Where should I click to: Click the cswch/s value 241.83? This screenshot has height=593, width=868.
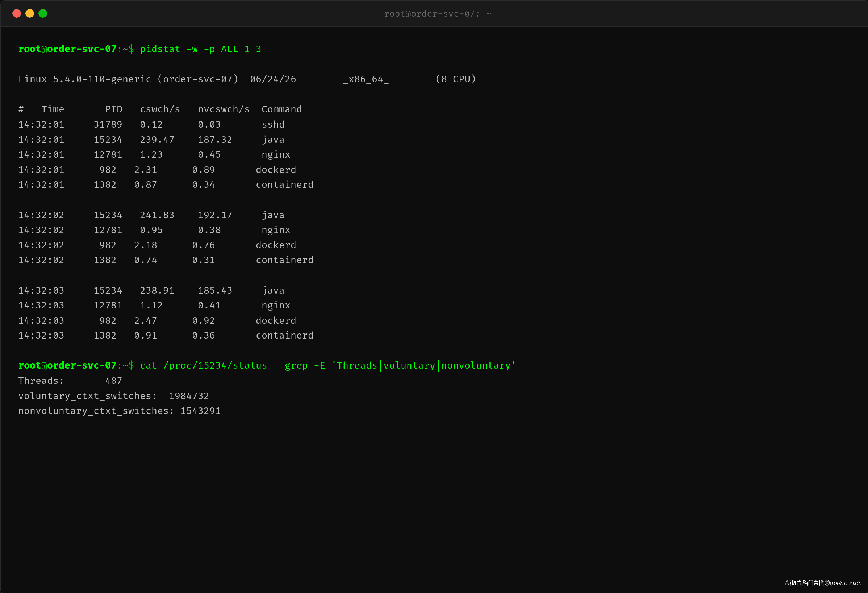click(x=157, y=215)
